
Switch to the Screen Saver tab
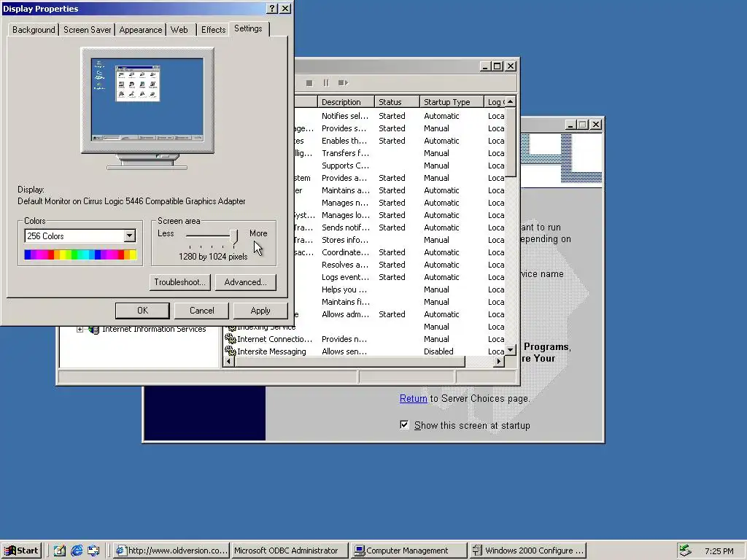88,29
